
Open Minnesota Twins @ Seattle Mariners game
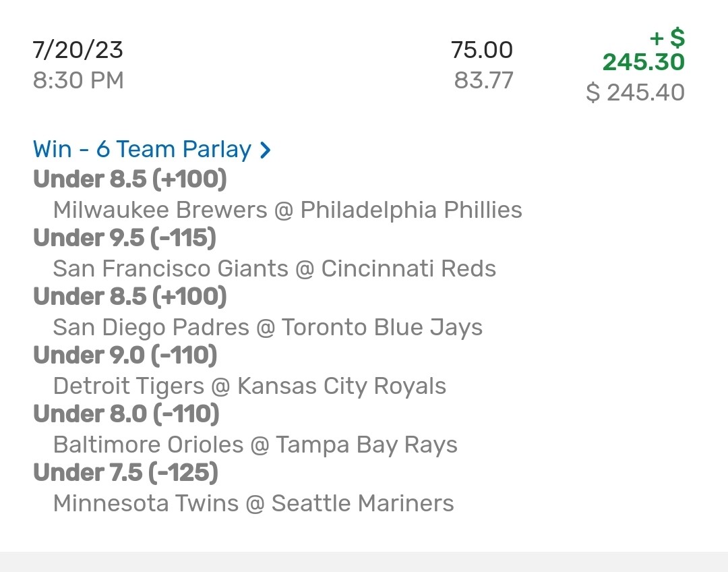[x=253, y=503]
